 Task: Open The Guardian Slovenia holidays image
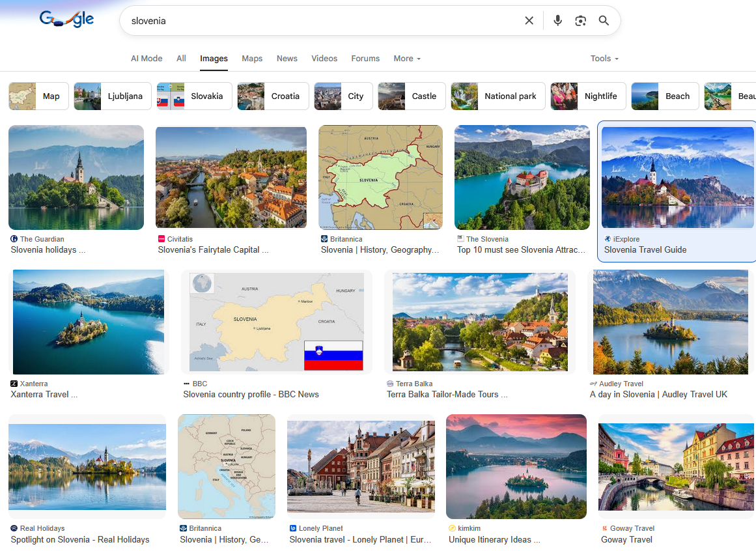[76, 177]
